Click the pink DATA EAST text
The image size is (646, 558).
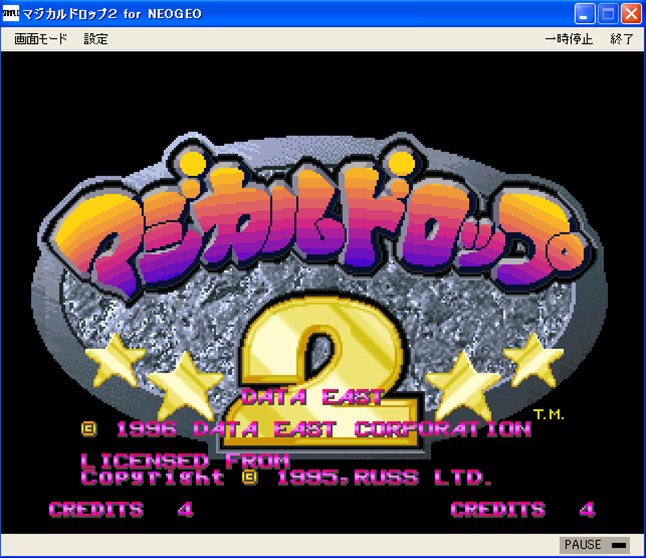click(x=312, y=397)
